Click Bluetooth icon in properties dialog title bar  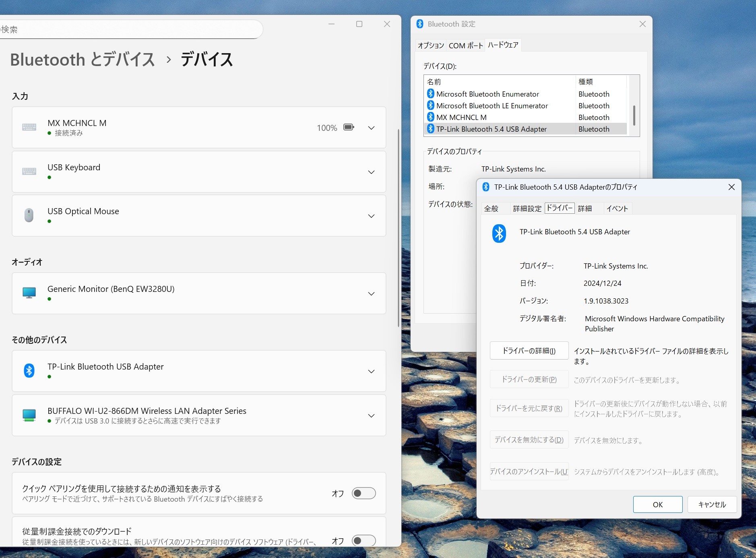click(486, 187)
